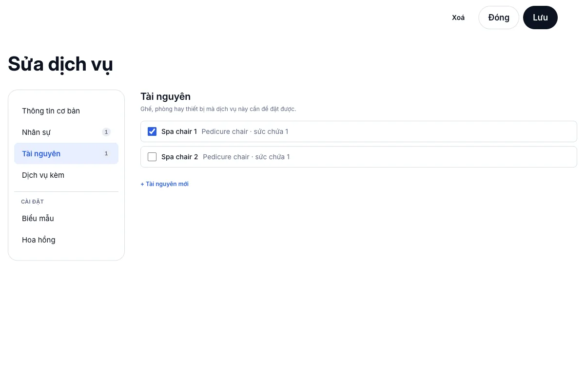Click the Sửa dịch vụ page heading
This screenshot has width=585, height=392.
(x=60, y=64)
